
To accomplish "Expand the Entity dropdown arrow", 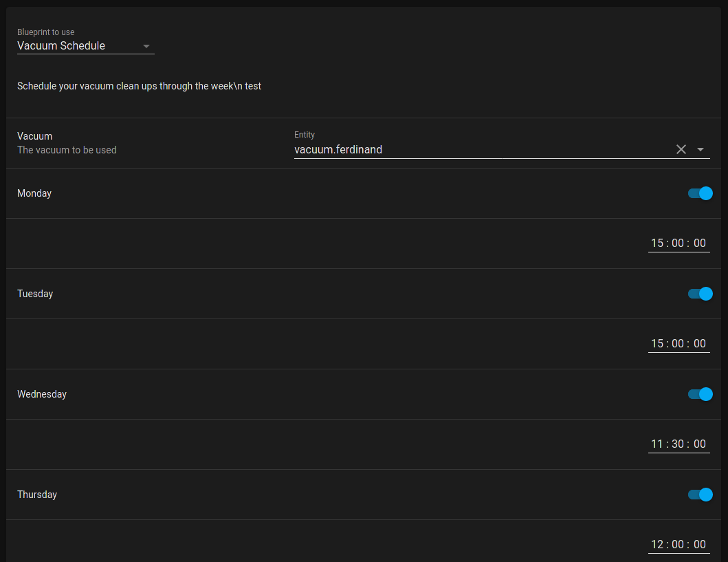I will (x=701, y=149).
